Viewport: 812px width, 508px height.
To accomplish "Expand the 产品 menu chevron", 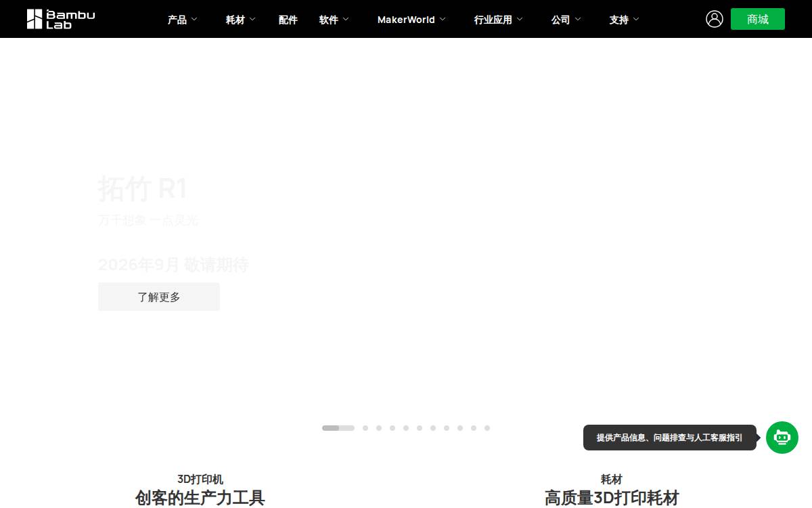I will click(194, 20).
